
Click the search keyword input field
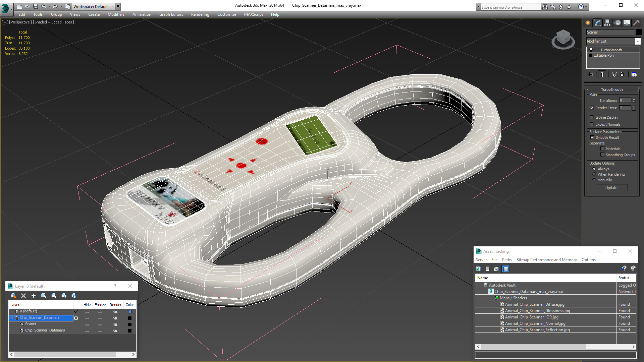pos(510,7)
